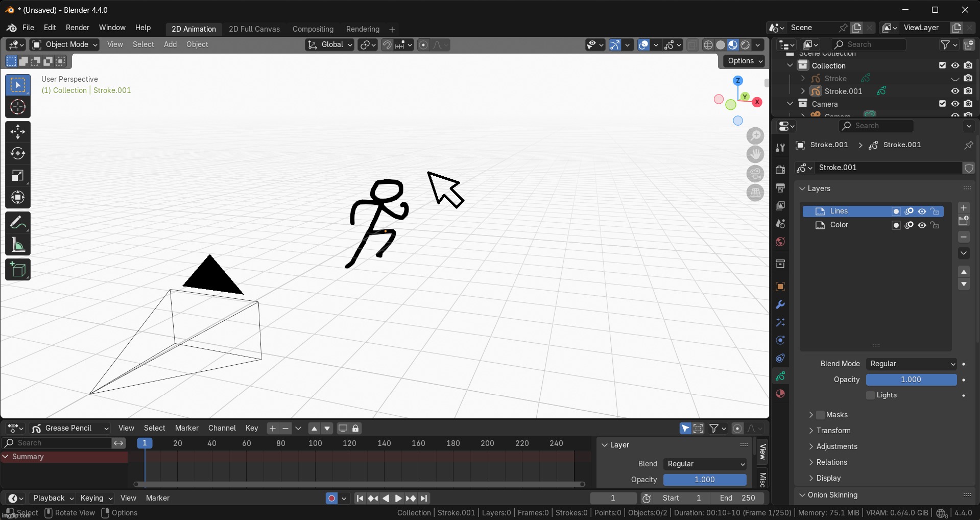Click the Zoom view gizmo icon

tap(755, 135)
